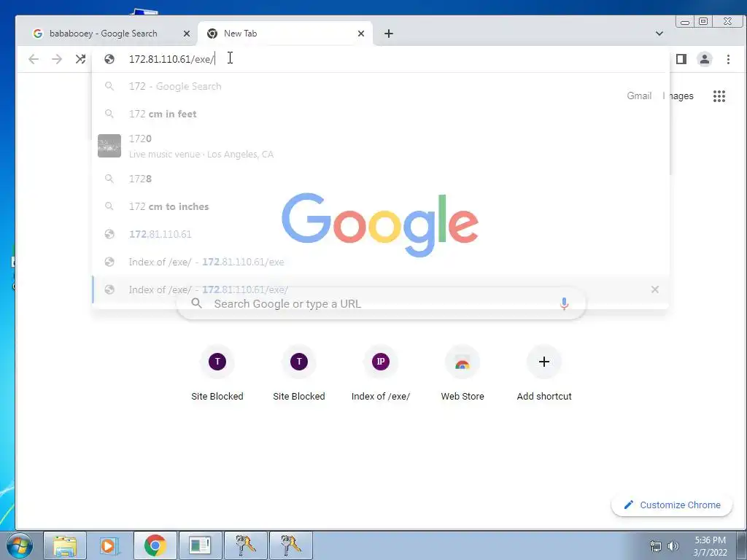Select the New Tab tab

click(285, 34)
